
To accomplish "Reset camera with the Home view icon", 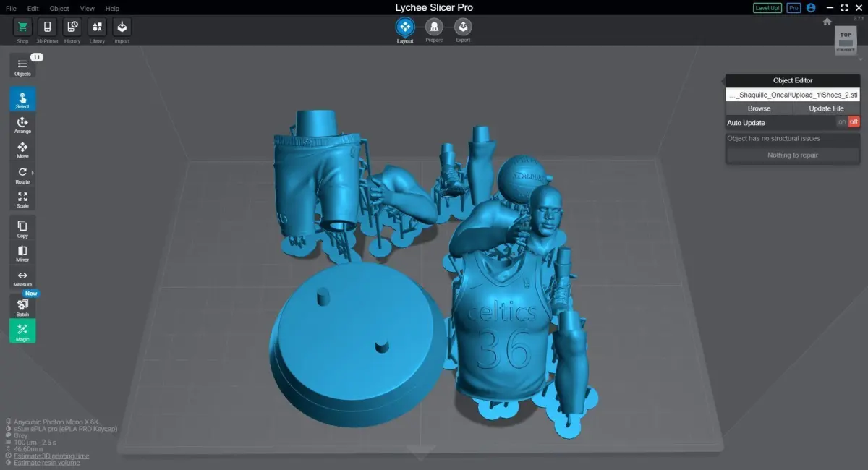I will pyautogui.click(x=827, y=22).
